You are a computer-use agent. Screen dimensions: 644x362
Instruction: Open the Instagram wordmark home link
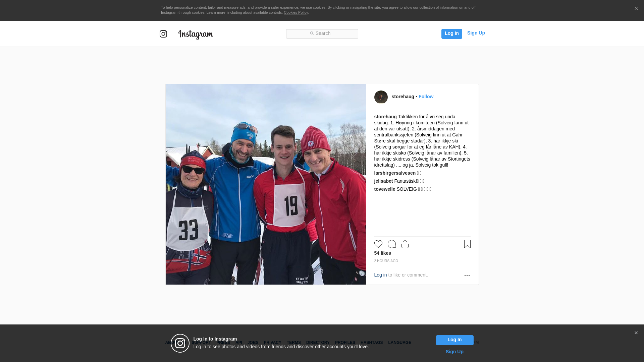tap(196, 34)
